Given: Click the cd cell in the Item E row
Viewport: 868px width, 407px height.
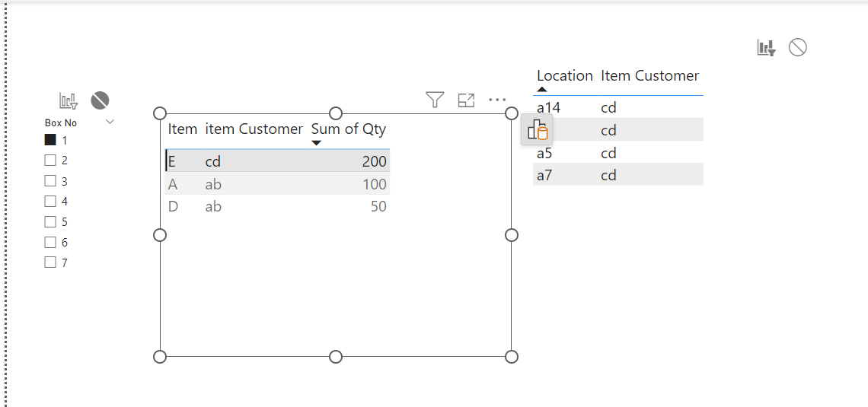Looking at the screenshot, I should [x=213, y=162].
